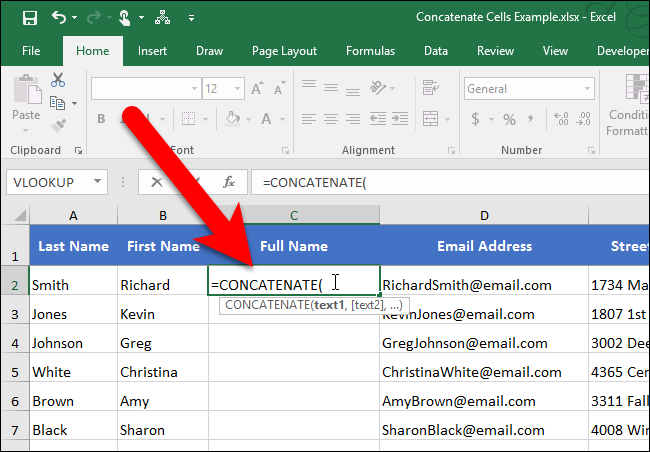Click the Format Painter brush icon
Screen dimensions: 650x452
pyautogui.click(x=58, y=124)
